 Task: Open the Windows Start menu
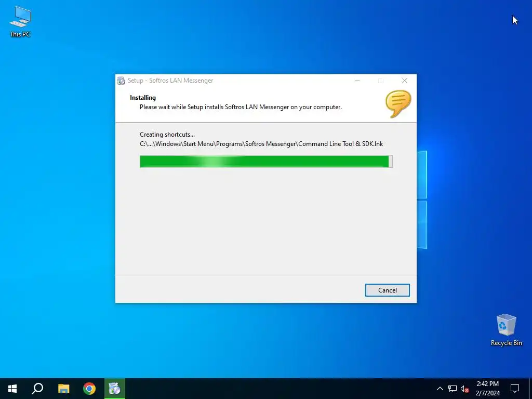tap(12, 389)
